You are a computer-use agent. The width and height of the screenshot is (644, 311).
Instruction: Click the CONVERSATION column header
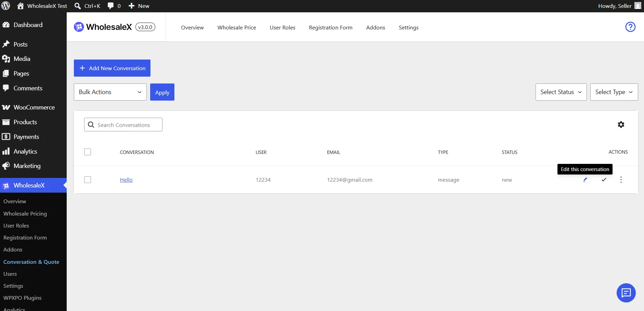(x=137, y=152)
